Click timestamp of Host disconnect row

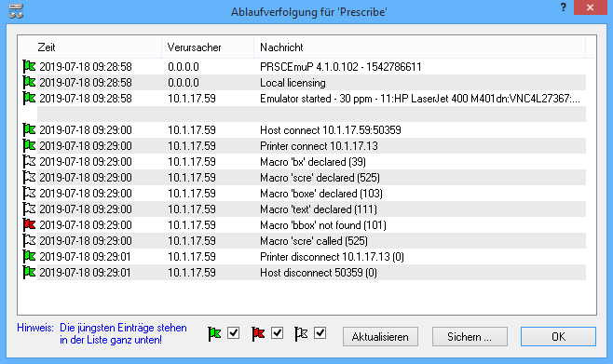pyautogui.click(x=85, y=273)
